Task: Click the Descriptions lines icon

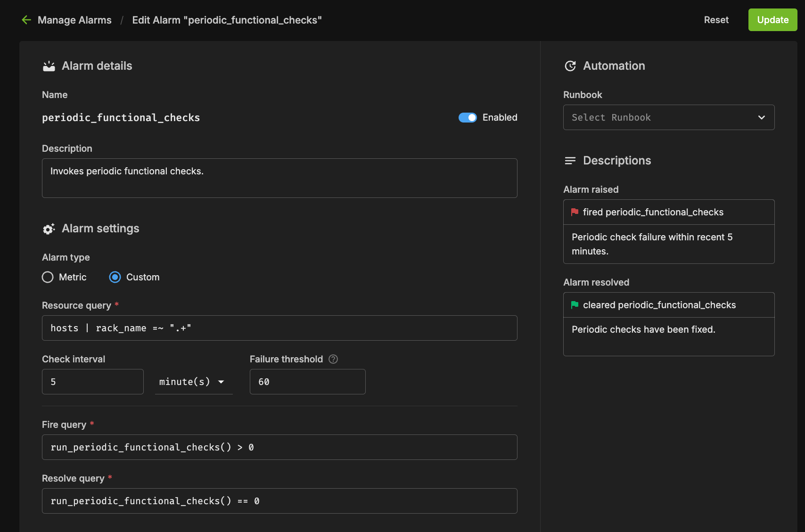Action: click(x=570, y=161)
